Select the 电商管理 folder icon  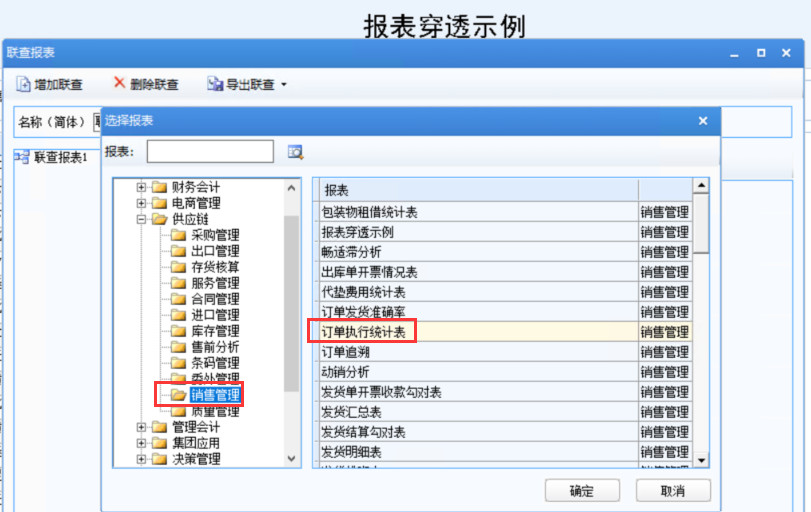tap(159, 203)
